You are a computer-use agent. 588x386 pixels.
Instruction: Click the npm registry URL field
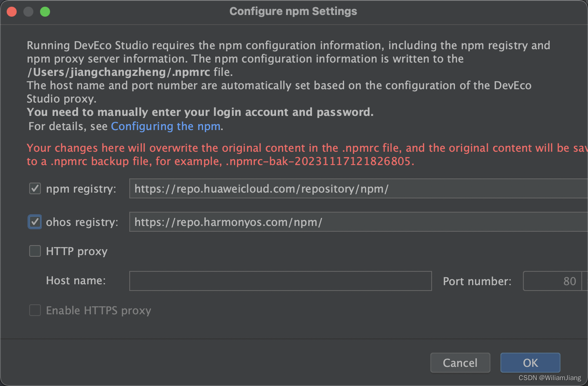click(359, 188)
